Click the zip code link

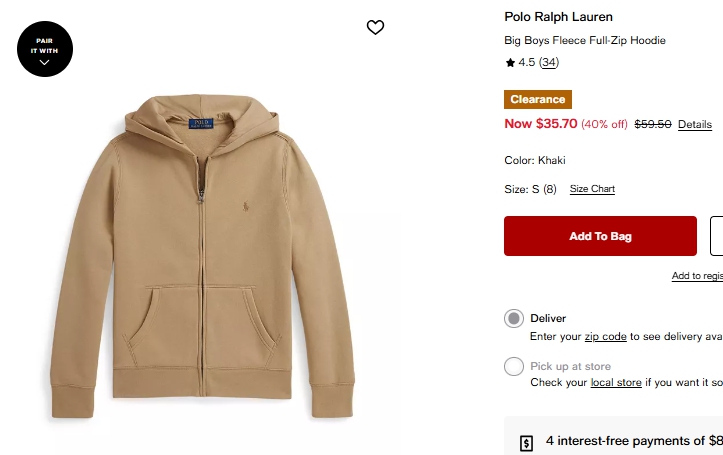606,337
